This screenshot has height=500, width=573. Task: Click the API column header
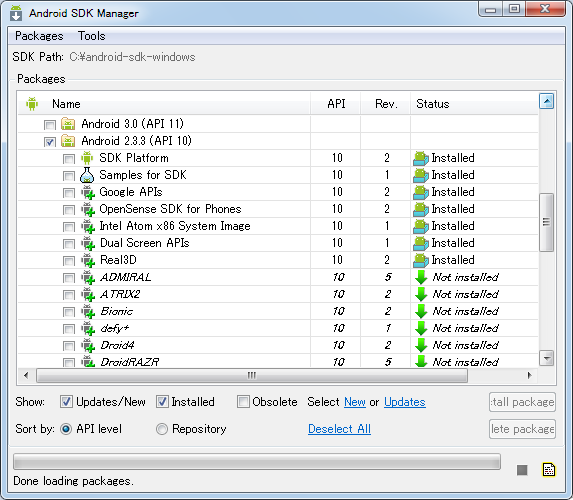tap(336, 104)
